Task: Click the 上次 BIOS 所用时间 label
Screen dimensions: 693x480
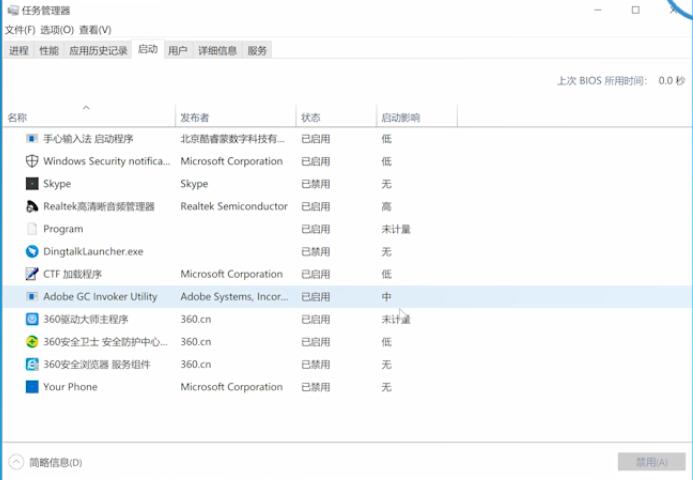Action: [602, 81]
